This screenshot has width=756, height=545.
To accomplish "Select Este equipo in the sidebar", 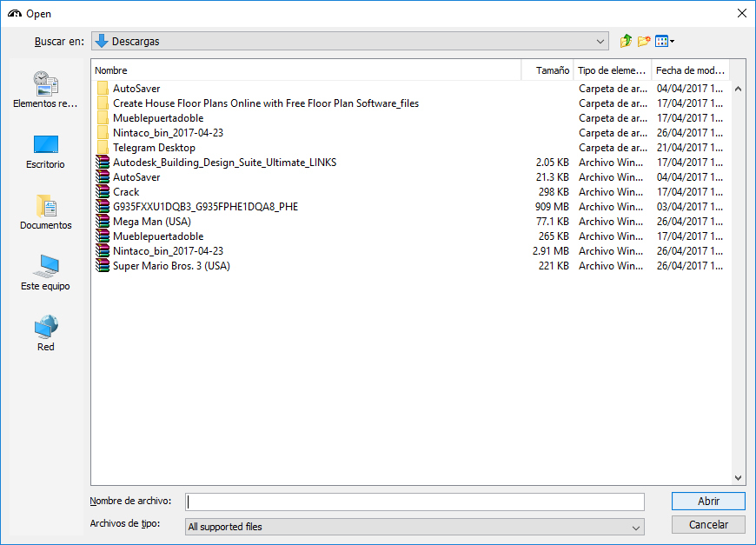I will click(45, 273).
